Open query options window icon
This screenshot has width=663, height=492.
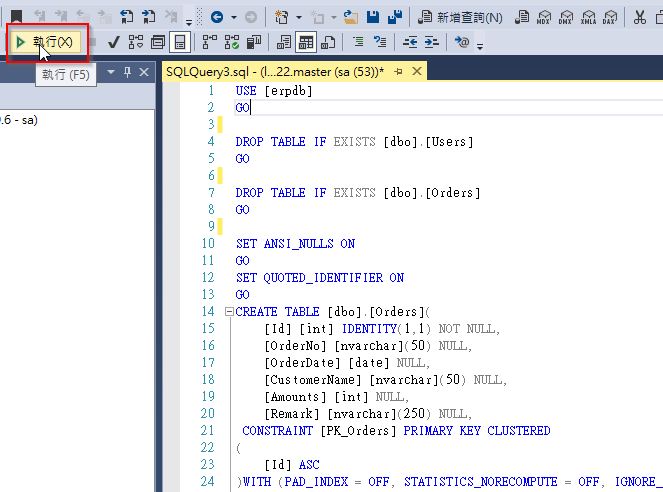pyautogui.click(x=158, y=42)
